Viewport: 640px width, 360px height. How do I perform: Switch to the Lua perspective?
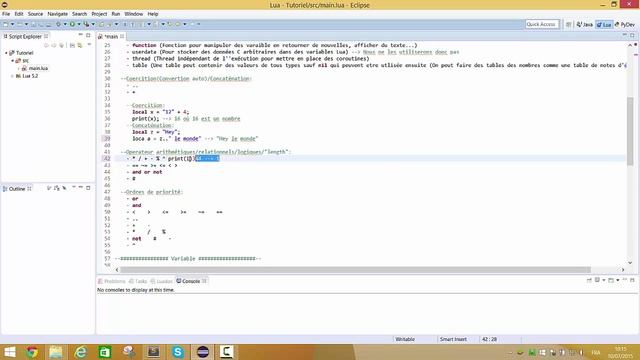pyautogui.click(x=604, y=24)
